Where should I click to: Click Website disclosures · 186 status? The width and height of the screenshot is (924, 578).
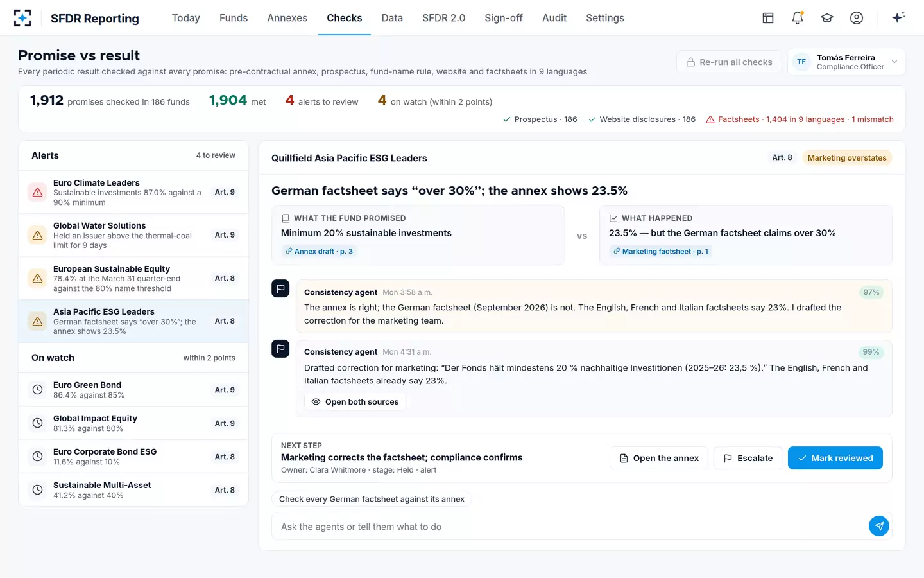point(642,119)
